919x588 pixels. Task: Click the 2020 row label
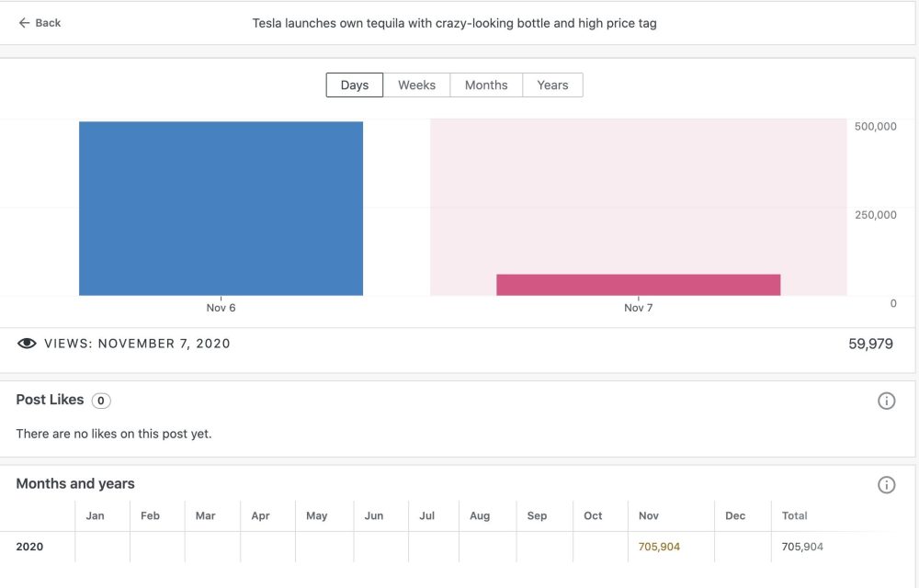(x=29, y=547)
